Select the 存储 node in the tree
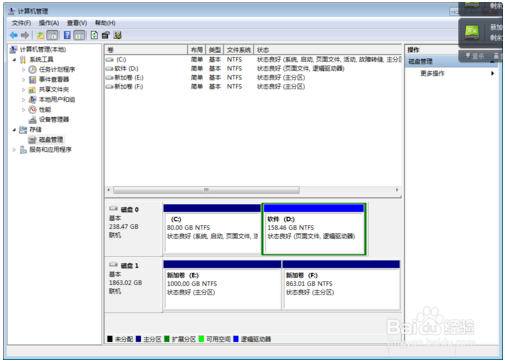 [31, 129]
